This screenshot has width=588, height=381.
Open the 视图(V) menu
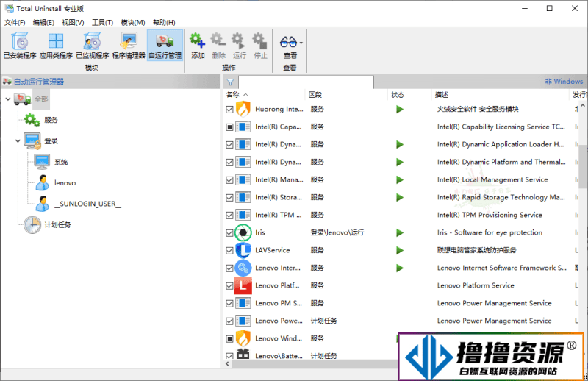click(x=73, y=23)
